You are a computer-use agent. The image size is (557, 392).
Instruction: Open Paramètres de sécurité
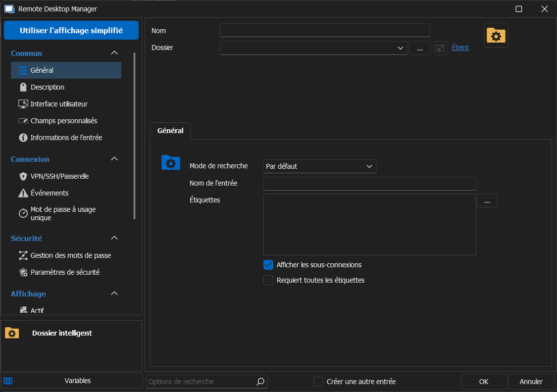[x=65, y=272]
